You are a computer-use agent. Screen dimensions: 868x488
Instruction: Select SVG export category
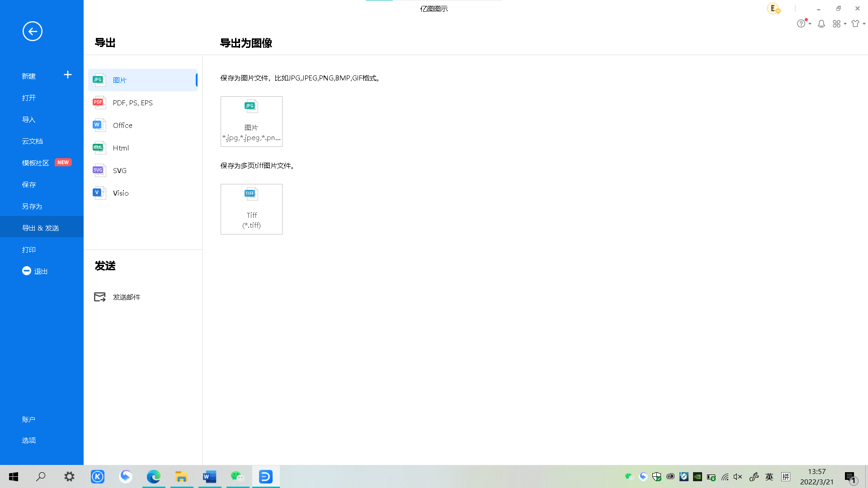click(143, 170)
